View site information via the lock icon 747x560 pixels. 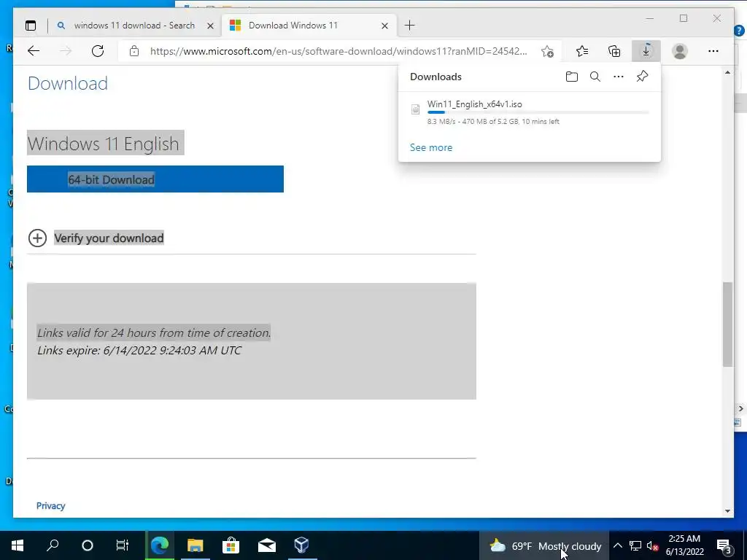click(134, 51)
